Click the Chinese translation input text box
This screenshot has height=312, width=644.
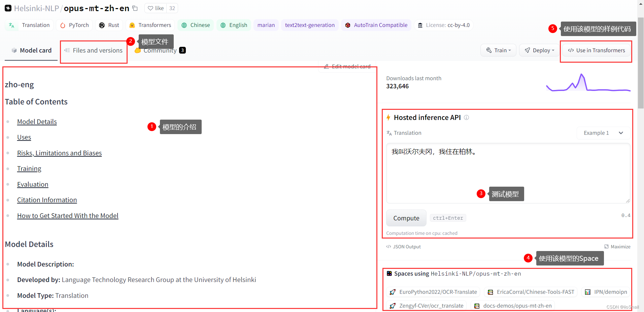[508, 173]
